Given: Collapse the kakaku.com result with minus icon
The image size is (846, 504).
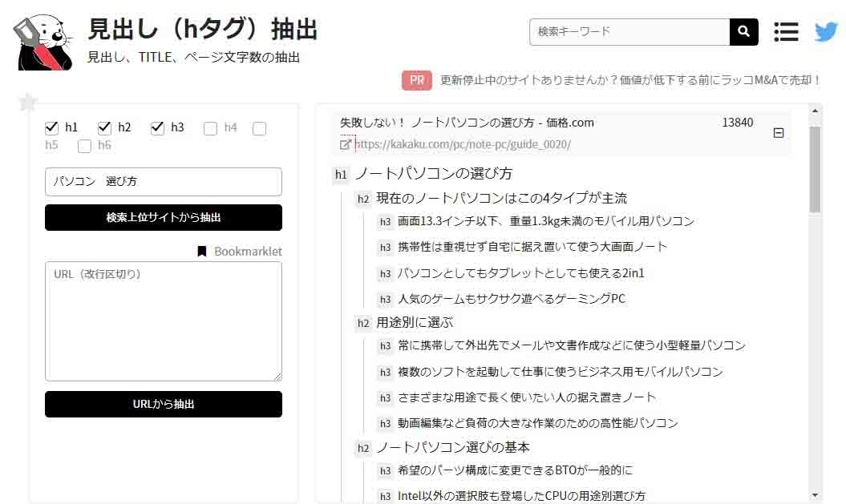Looking at the screenshot, I should pos(778,132).
